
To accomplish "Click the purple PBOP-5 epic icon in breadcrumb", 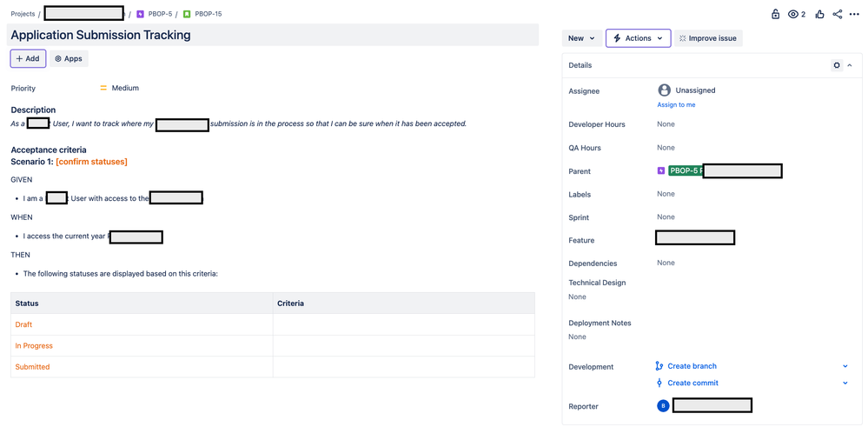I will tap(140, 14).
